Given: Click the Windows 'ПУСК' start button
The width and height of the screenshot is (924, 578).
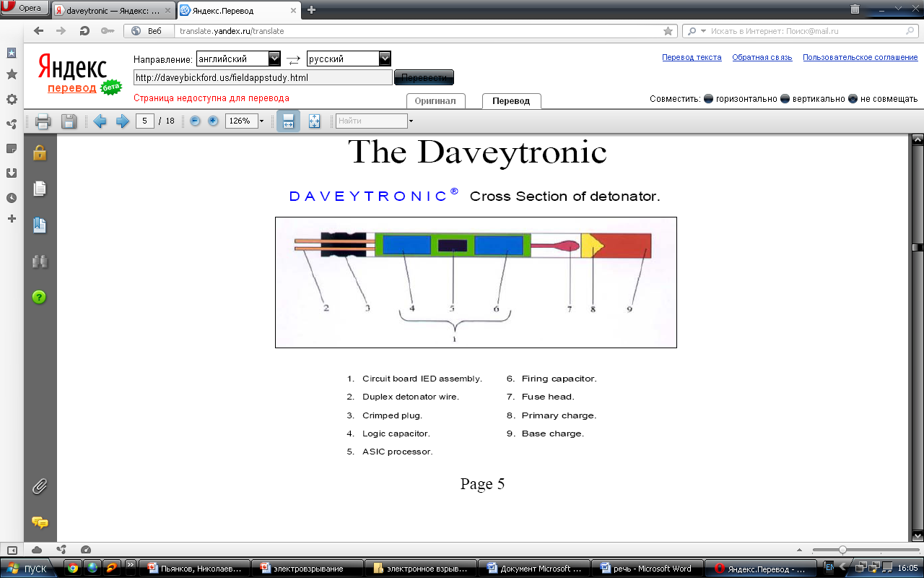Looking at the screenshot, I should pos(30,568).
